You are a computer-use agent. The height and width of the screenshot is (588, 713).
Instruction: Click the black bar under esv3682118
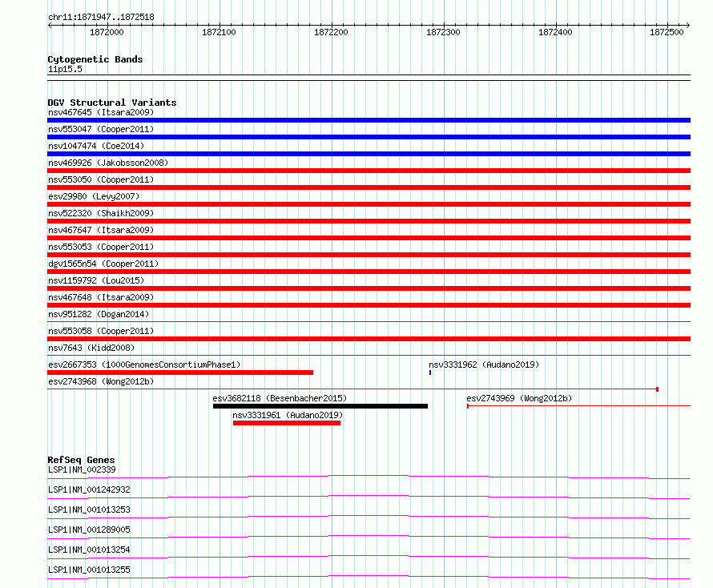click(320, 406)
